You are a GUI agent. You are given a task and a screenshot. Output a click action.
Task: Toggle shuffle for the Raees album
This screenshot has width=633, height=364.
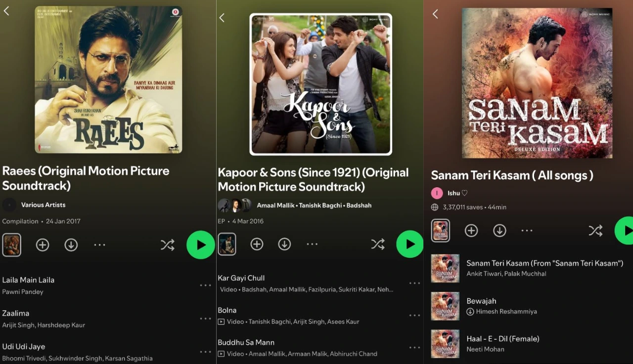tap(168, 245)
